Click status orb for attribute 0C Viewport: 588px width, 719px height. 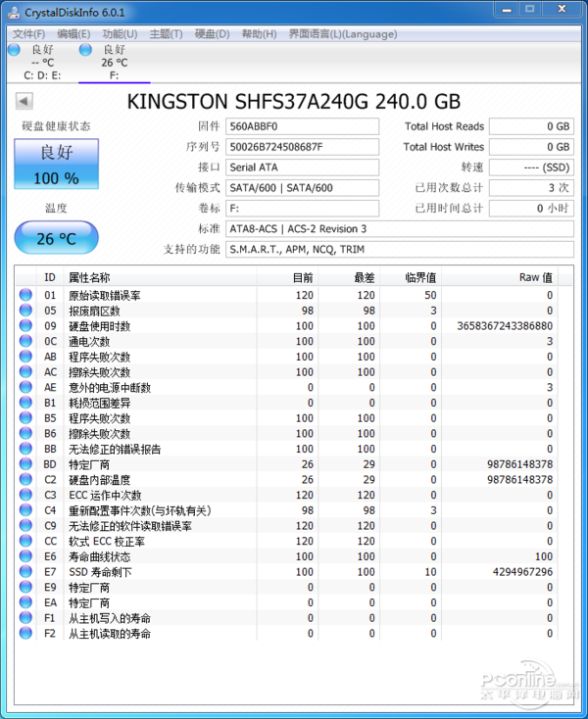click(25, 341)
